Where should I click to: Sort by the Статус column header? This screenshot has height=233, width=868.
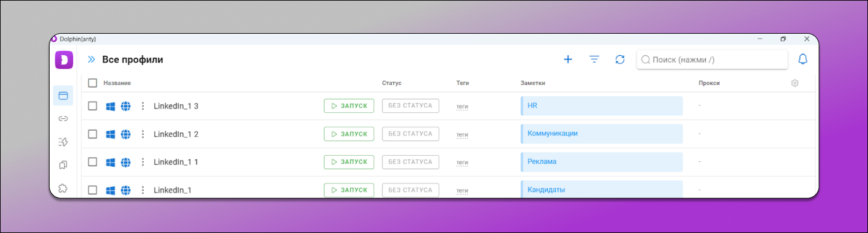coord(392,83)
